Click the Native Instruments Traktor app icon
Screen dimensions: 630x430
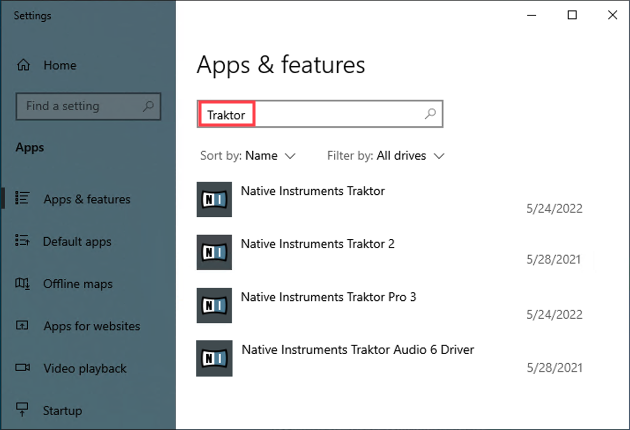pyautogui.click(x=214, y=199)
